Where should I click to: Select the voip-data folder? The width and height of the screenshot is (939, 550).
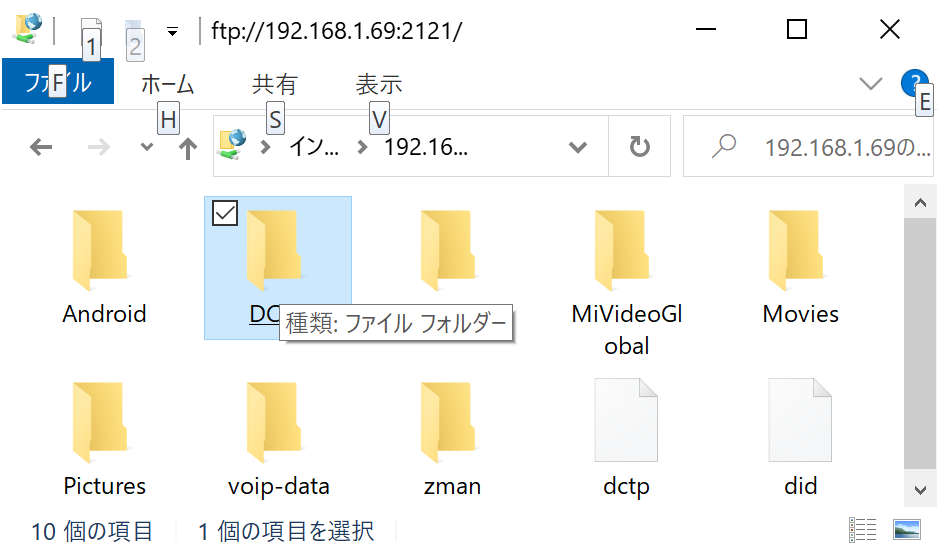(278, 439)
